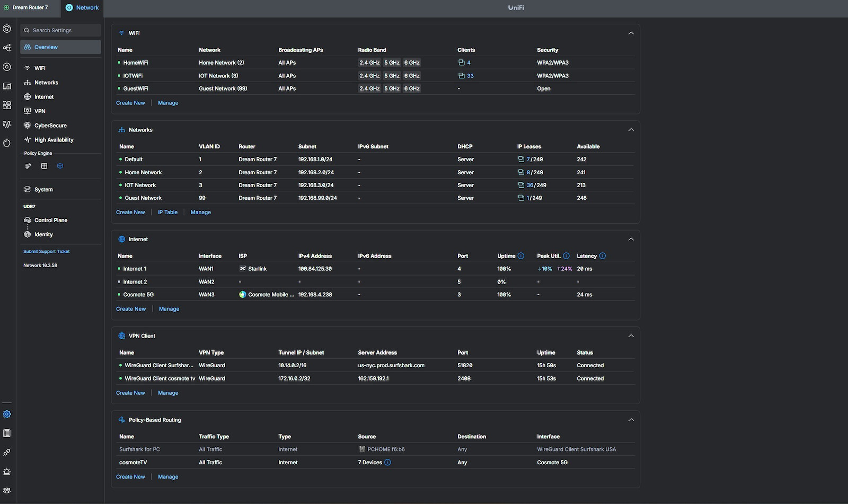Click the blue Settings gear icon
The height and width of the screenshot is (504, 848).
pos(7,414)
